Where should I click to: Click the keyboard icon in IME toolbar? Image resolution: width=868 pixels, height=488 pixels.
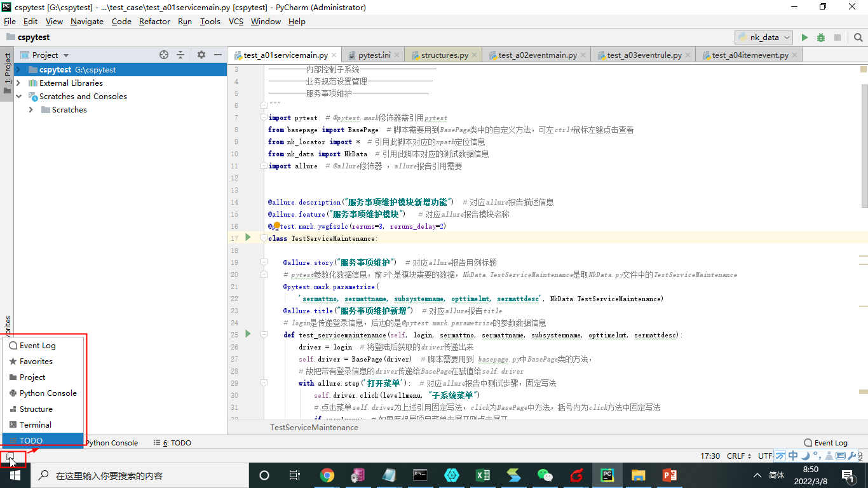click(840, 456)
